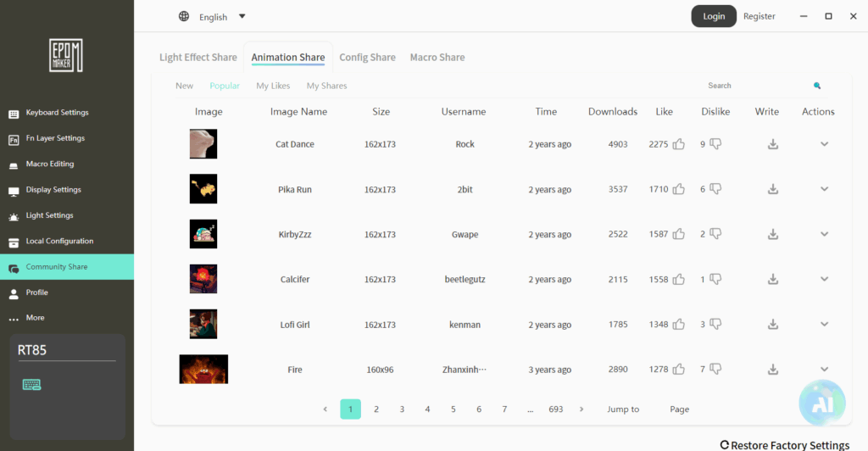The width and height of the screenshot is (868, 451).
Task: Click the search magnifier icon
Action: coord(817,86)
